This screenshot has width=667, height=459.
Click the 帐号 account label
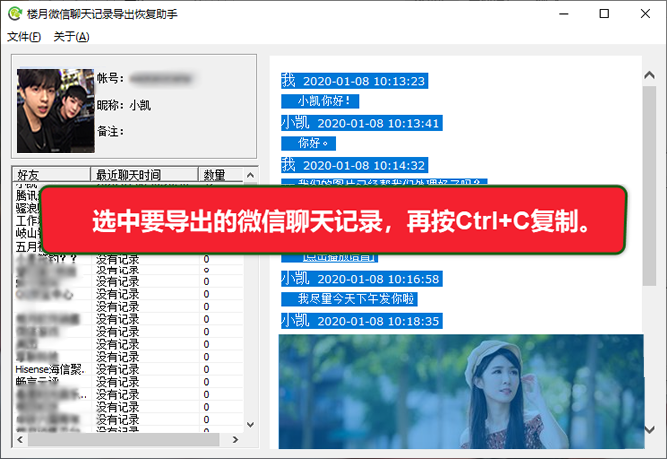coord(110,78)
